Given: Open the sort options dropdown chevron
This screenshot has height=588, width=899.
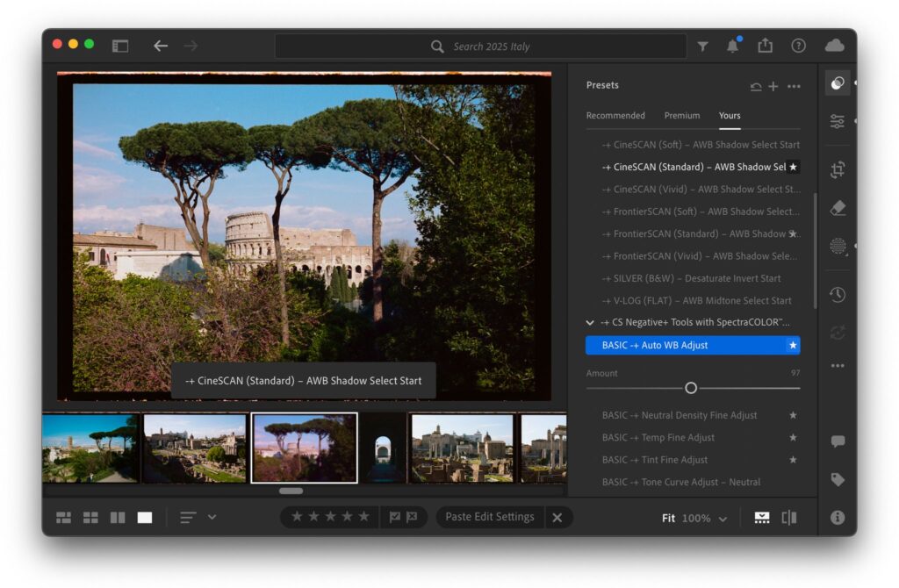Looking at the screenshot, I should 212,517.
